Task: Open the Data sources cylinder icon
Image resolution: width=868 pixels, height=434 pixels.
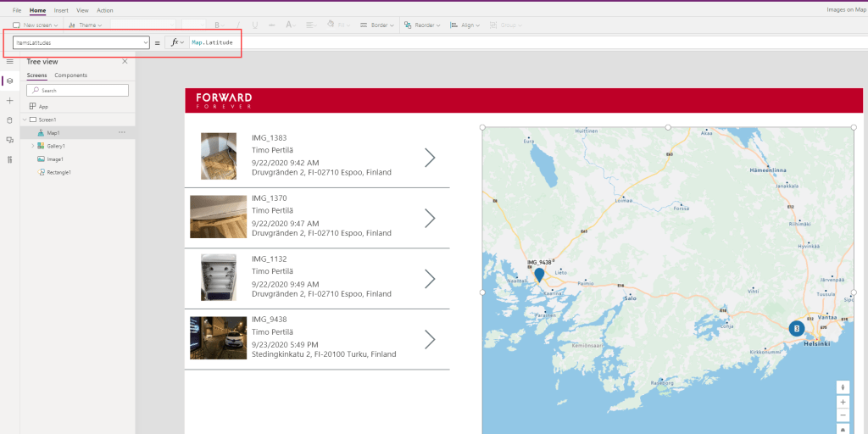Action: coord(9,120)
